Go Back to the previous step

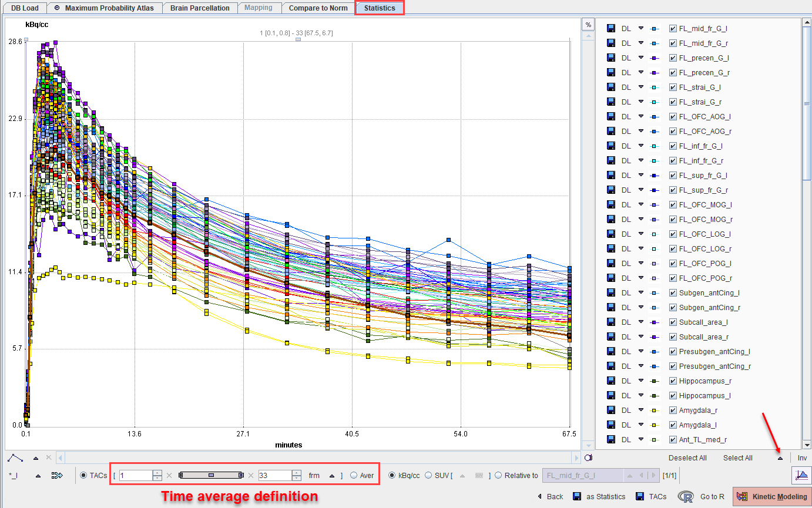pos(551,497)
